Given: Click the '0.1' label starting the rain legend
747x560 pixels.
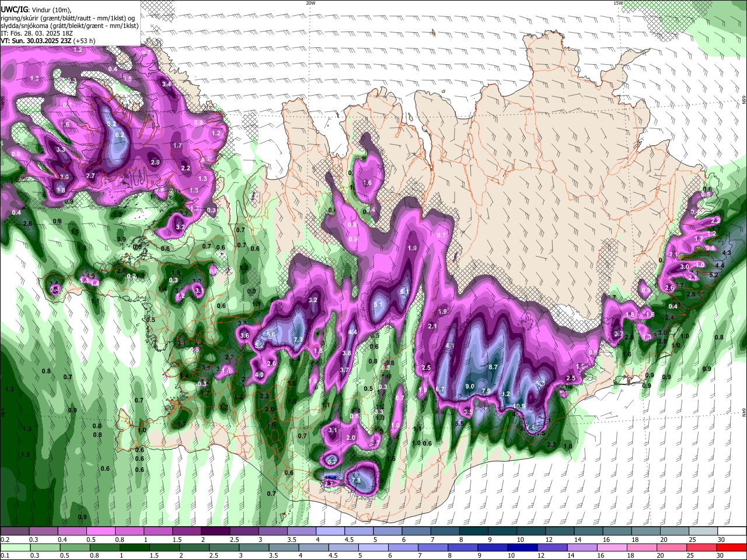Looking at the screenshot, I should (5, 555).
